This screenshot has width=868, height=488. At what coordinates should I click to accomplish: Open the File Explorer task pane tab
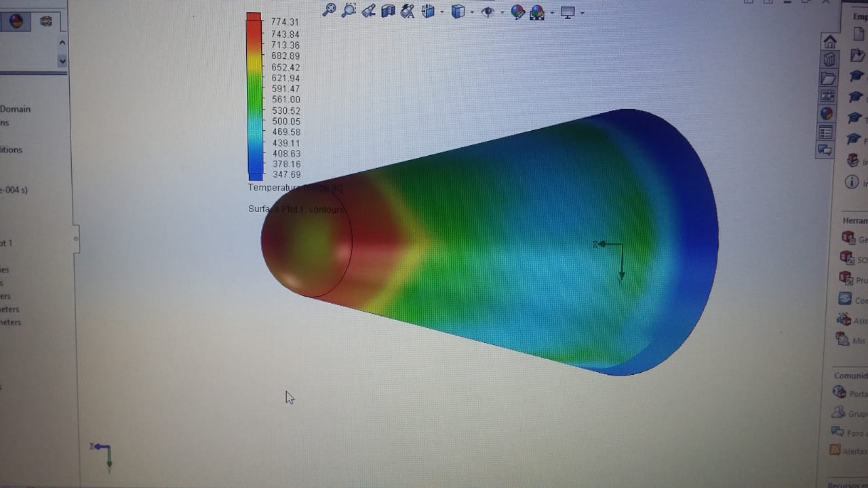(828, 78)
